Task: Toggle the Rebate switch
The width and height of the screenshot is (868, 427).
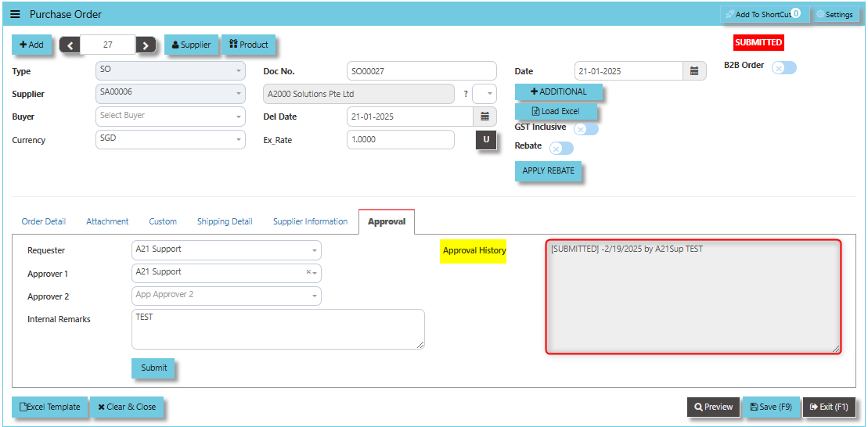Action: coord(561,149)
